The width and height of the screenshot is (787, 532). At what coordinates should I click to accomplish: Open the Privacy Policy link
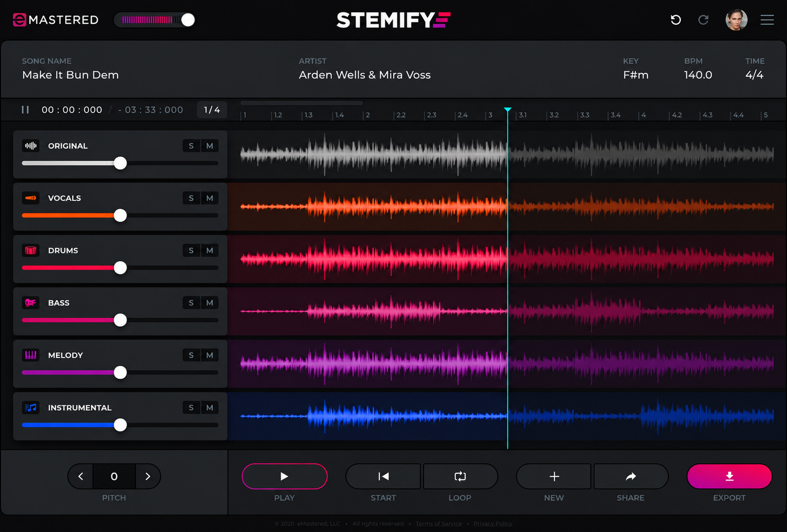click(493, 524)
